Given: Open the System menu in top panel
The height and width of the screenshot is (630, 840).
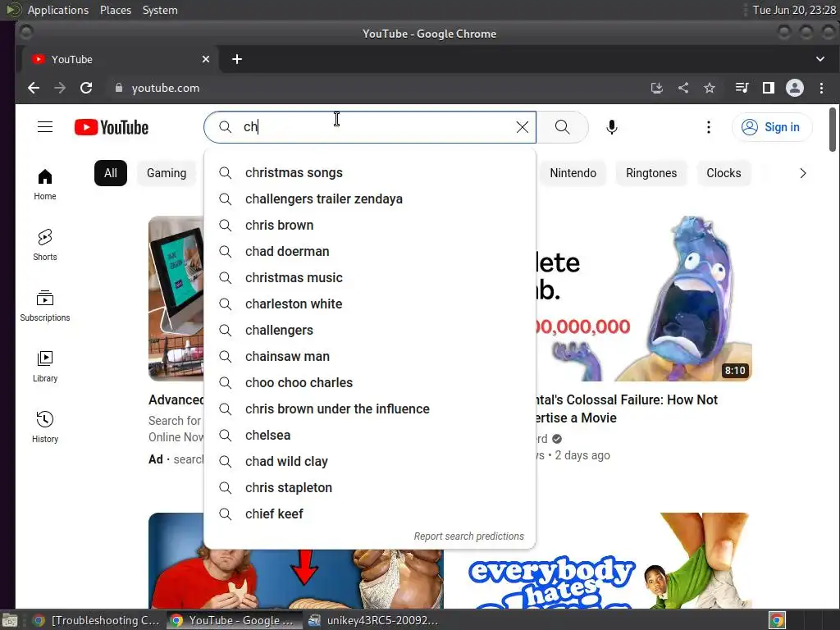Looking at the screenshot, I should point(160,10).
